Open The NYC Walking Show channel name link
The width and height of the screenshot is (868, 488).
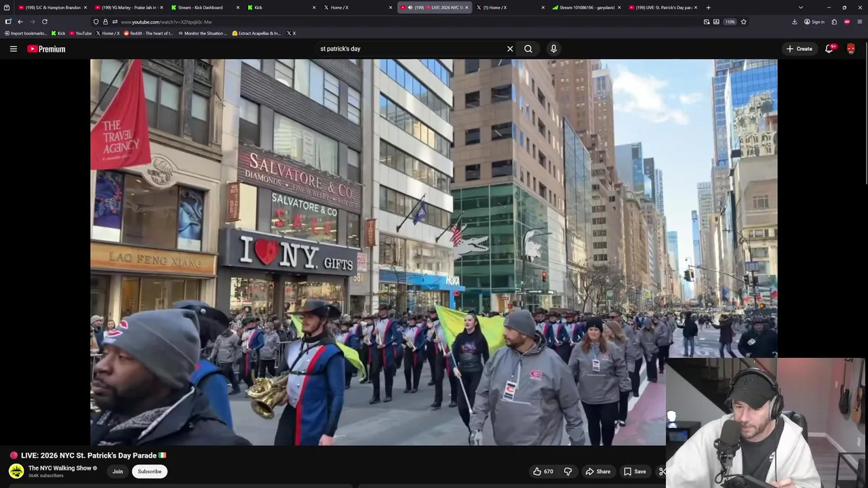tap(60, 468)
